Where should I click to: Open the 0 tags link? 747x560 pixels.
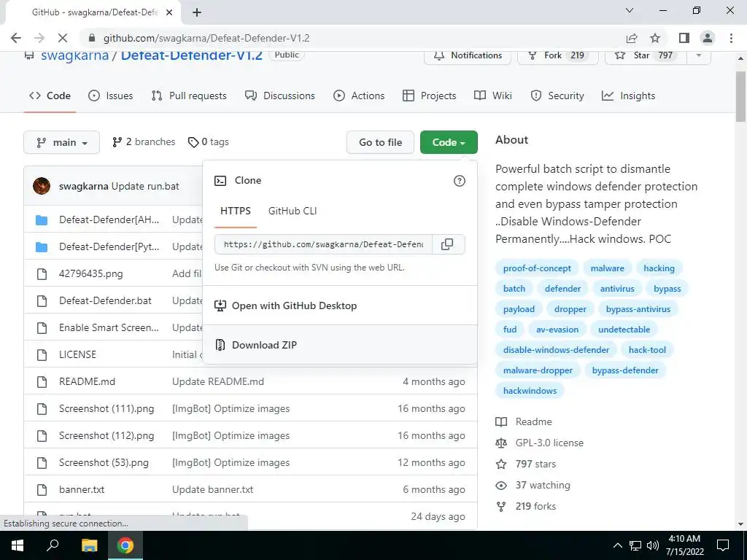pyautogui.click(x=208, y=142)
